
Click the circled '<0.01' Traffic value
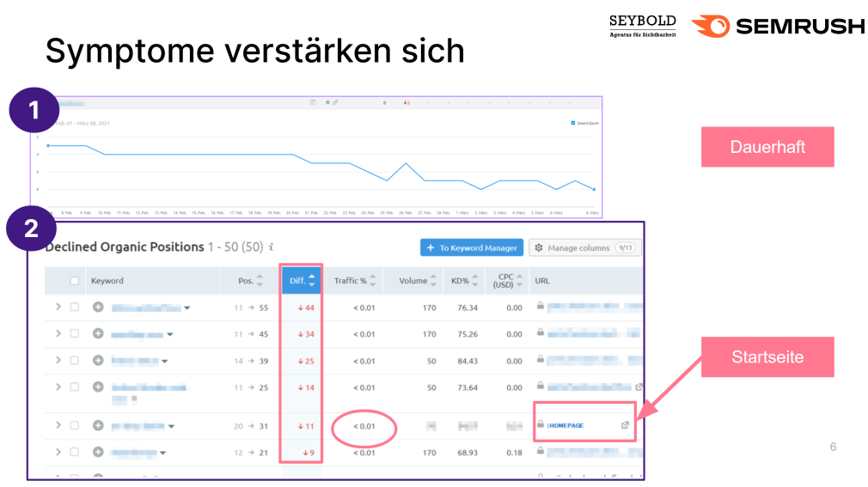tap(364, 426)
